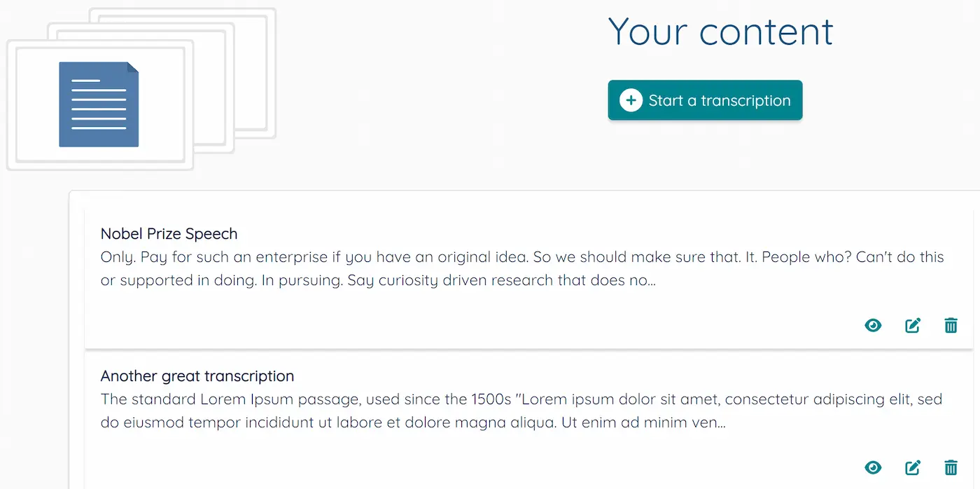View Another great transcription using the eye icon
The width and height of the screenshot is (980, 489).
click(x=873, y=467)
